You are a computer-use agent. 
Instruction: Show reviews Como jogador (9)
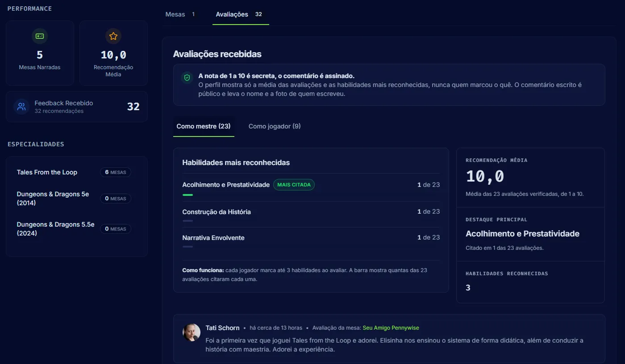[275, 126]
